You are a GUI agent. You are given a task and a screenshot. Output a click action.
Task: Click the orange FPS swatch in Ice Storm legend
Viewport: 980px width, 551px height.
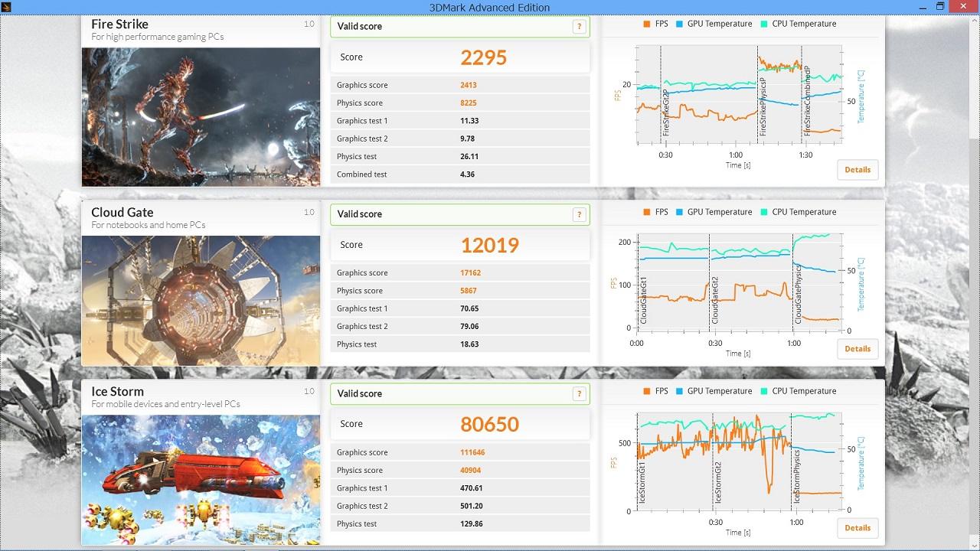648,391
